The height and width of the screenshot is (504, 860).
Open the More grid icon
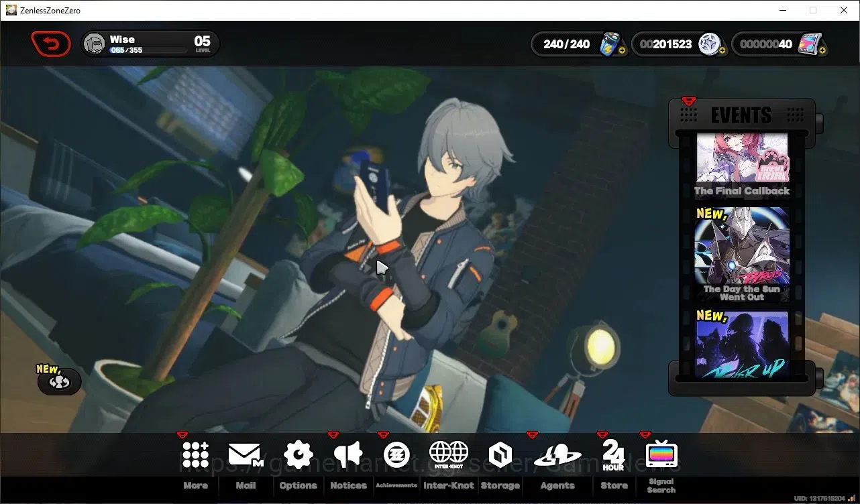tap(195, 455)
